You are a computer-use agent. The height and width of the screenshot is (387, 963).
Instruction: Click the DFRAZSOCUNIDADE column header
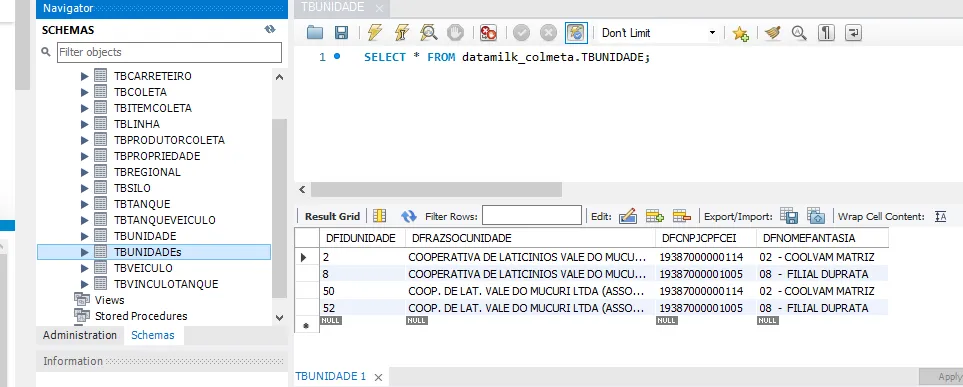(531, 238)
